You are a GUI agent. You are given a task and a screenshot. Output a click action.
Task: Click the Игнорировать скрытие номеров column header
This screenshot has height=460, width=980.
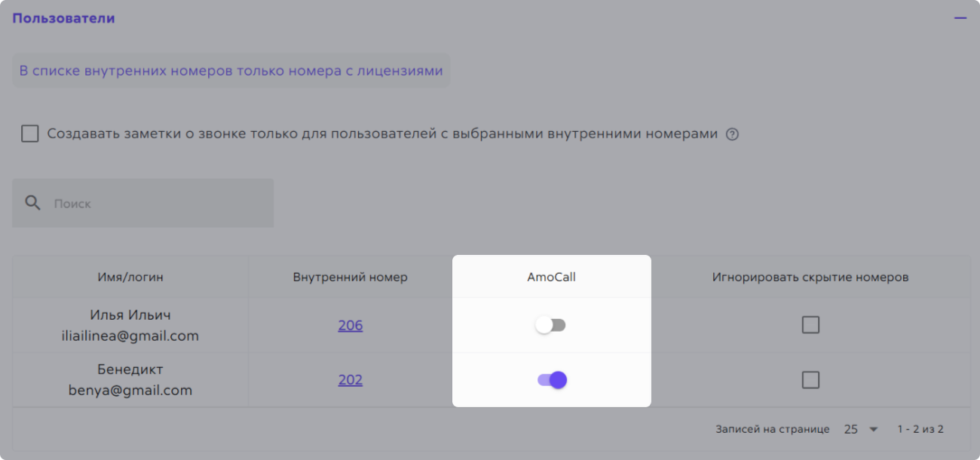click(810, 277)
